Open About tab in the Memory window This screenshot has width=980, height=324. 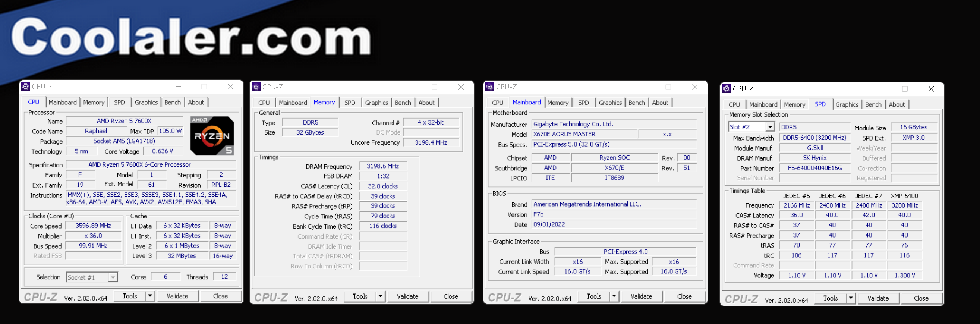[x=426, y=103]
